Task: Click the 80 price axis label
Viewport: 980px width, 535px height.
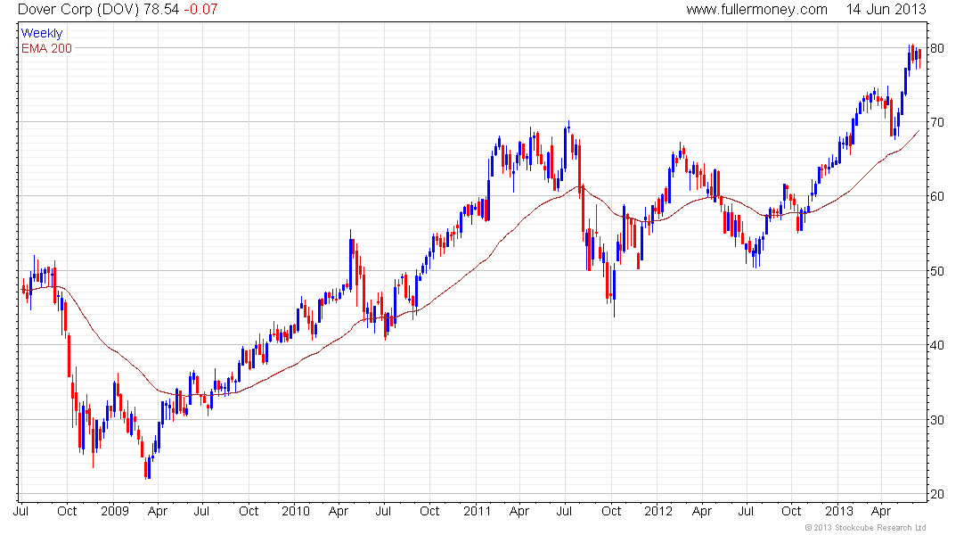Action: point(937,48)
